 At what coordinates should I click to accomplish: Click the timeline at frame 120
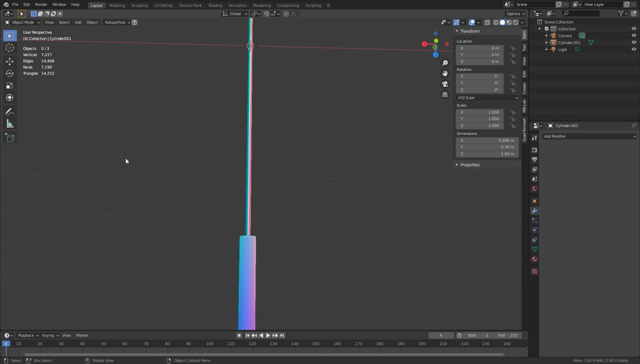coord(252,344)
